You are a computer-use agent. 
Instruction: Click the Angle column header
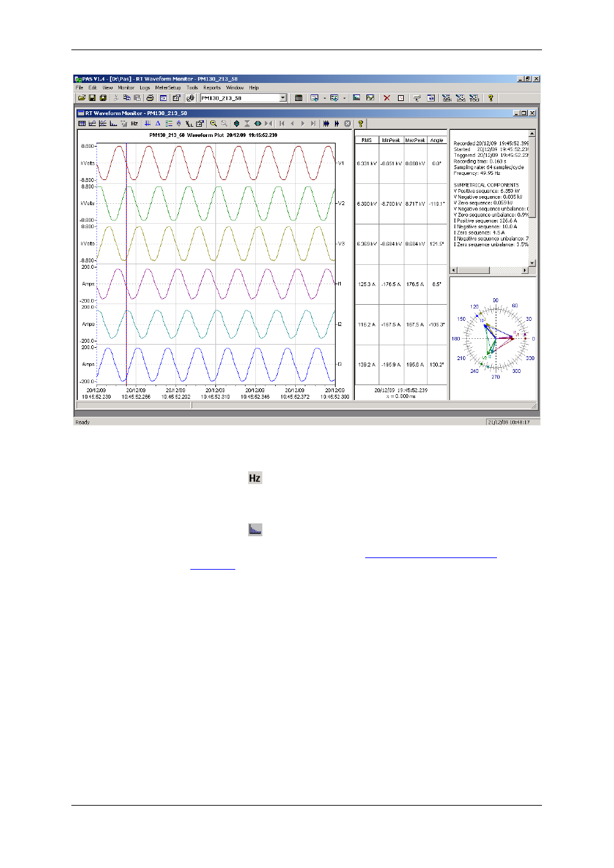click(x=437, y=140)
